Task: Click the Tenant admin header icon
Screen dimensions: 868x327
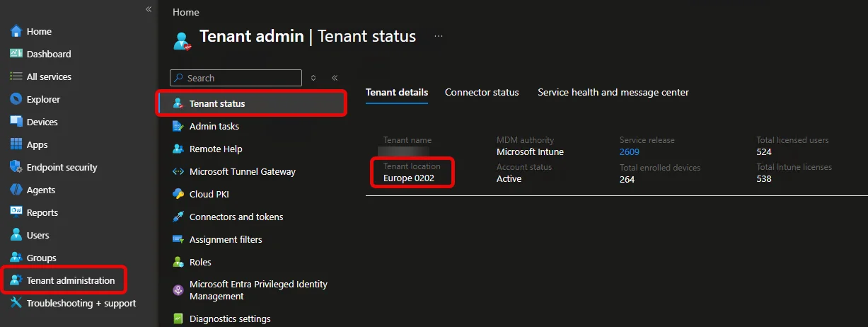Action: coord(183,40)
